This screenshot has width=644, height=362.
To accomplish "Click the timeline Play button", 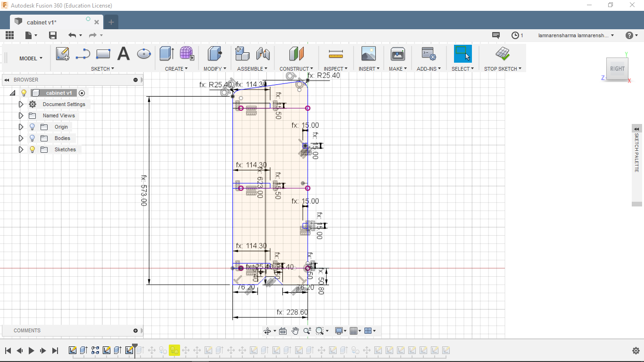I will coord(32,350).
